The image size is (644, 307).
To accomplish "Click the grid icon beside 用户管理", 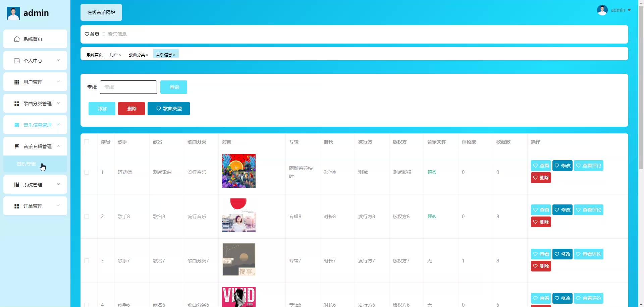I will (17, 82).
